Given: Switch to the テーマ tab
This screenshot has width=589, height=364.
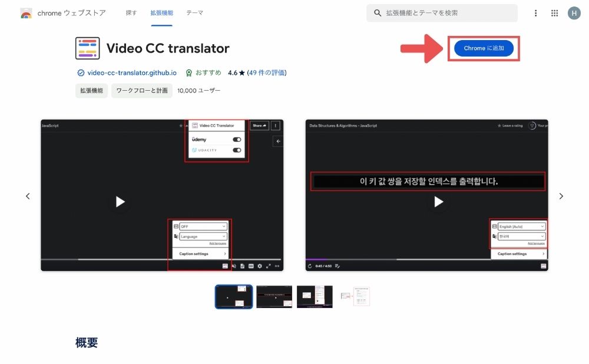Looking at the screenshot, I should [194, 13].
